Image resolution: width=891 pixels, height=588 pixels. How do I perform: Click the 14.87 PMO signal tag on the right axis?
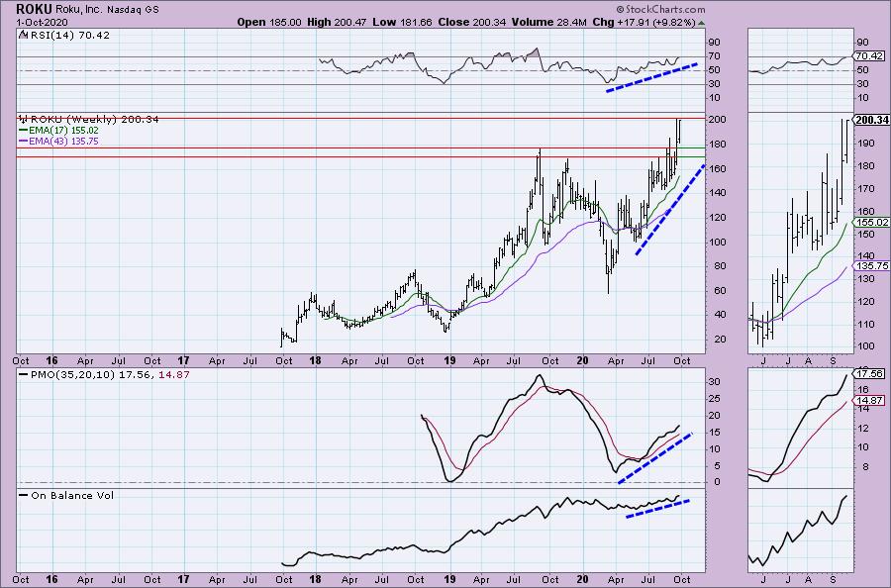tap(869, 401)
